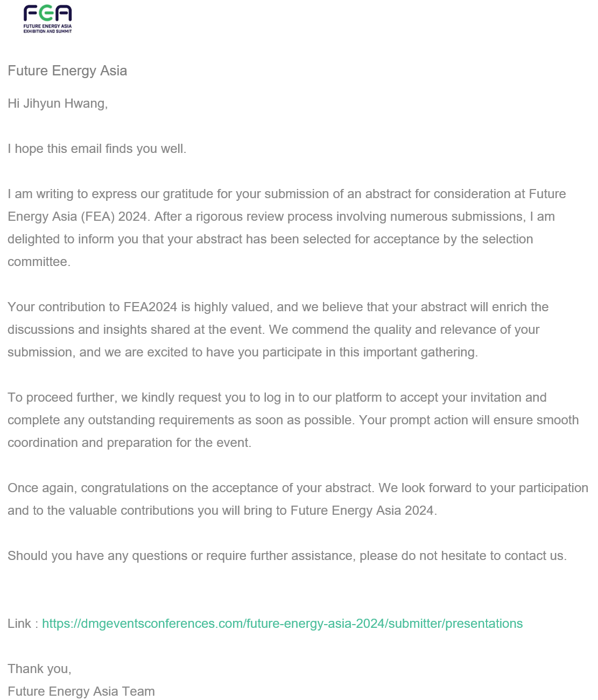Click the line starting submission, and we are excited
Screen dimensions: 598x700
(x=243, y=352)
